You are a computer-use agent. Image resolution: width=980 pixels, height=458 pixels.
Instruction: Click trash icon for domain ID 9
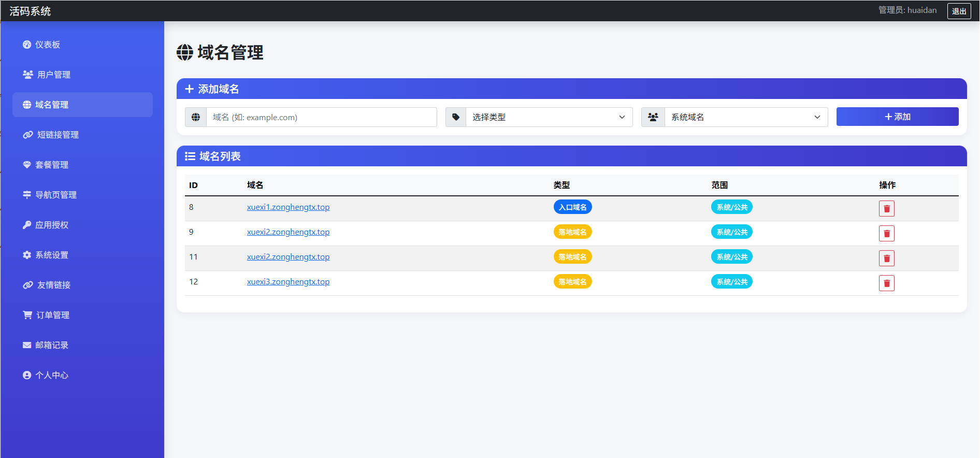pyautogui.click(x=886, y=233)
